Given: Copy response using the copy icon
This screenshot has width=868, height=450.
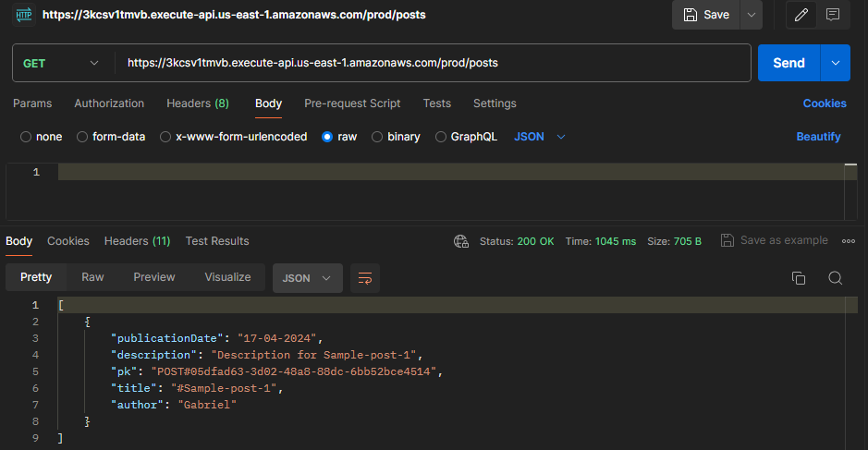Looking at the screenshot, I should (799, 278).
